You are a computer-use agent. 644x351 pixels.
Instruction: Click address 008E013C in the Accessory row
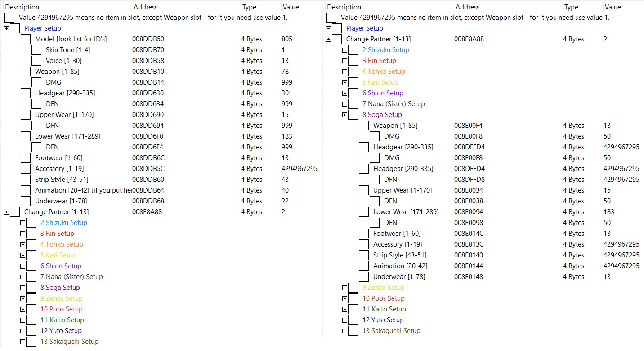(x=470, y=244)
